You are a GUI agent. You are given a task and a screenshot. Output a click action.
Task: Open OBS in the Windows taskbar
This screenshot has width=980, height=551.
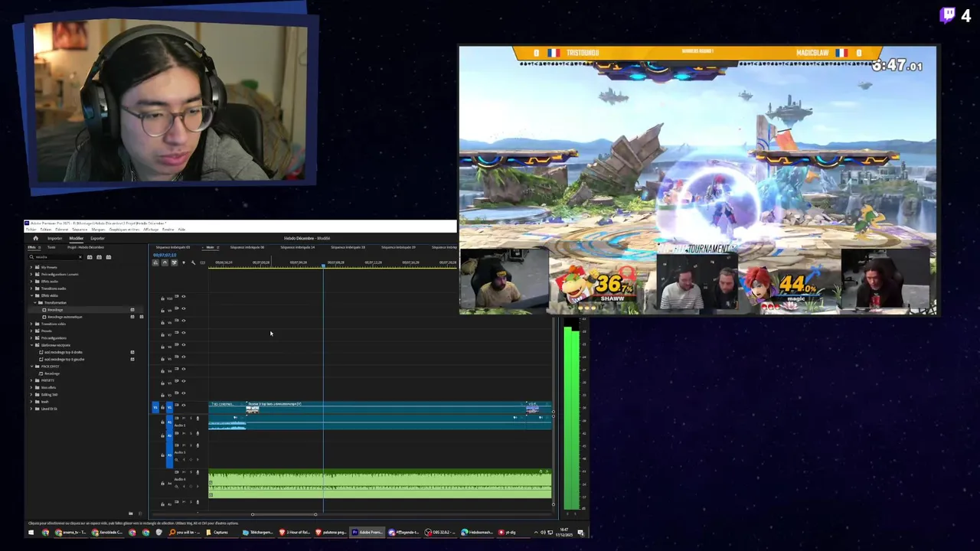coord(440,532)
